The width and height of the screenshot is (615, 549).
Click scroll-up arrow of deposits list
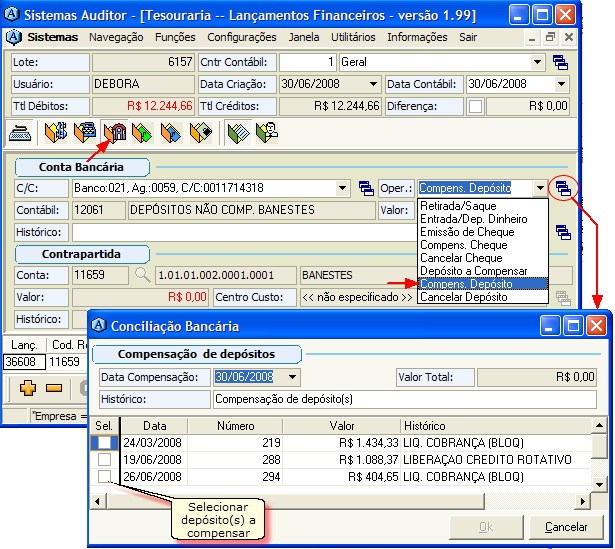click(x=599, y=425)
